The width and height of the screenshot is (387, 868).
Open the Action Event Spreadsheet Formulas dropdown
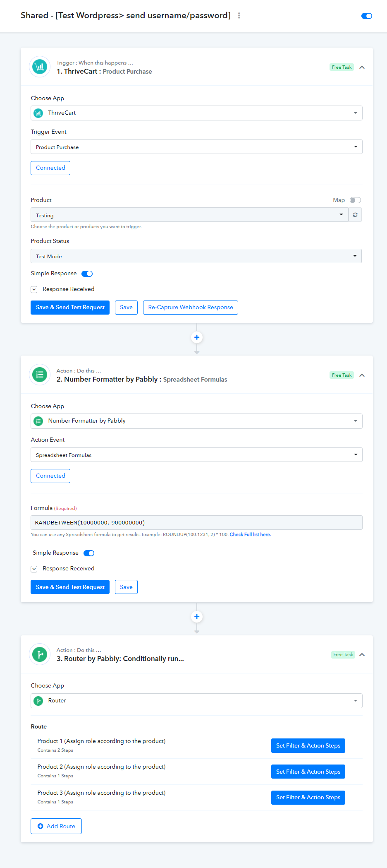(196, 455)
